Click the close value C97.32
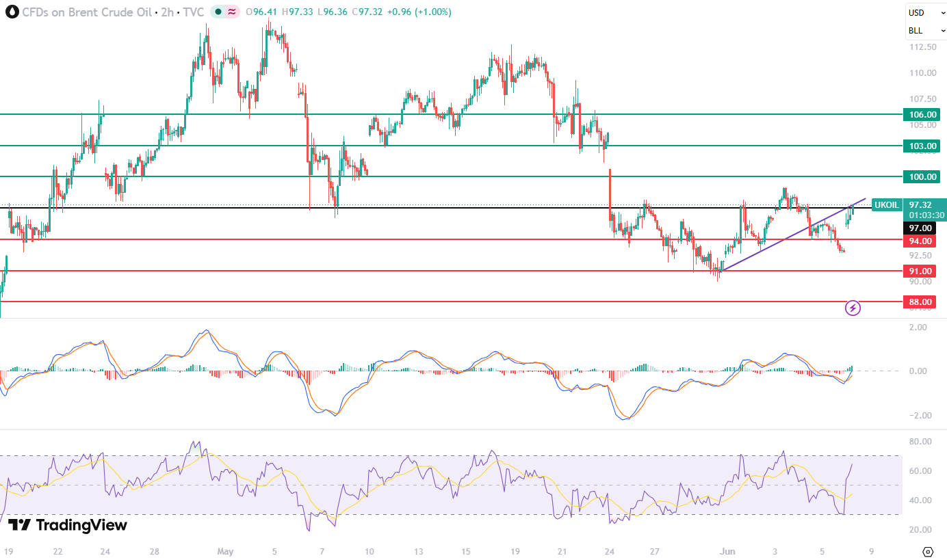The height and width of the screenshot is (560, 947). [367, 12]
